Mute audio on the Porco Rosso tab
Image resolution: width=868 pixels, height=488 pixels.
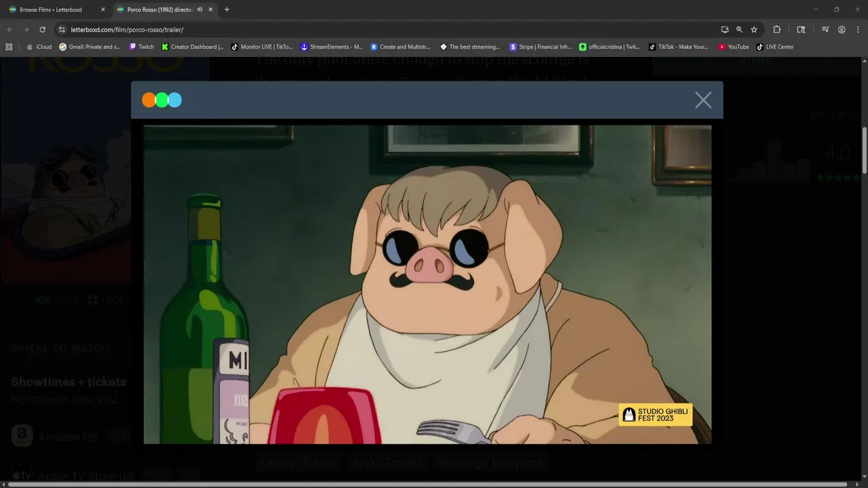[x=199, y=9]
